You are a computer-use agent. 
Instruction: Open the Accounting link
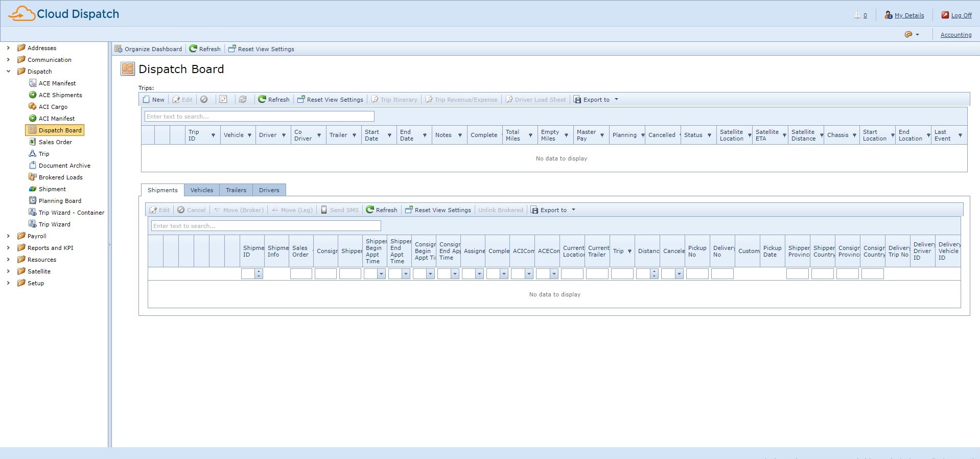(956, 35)
